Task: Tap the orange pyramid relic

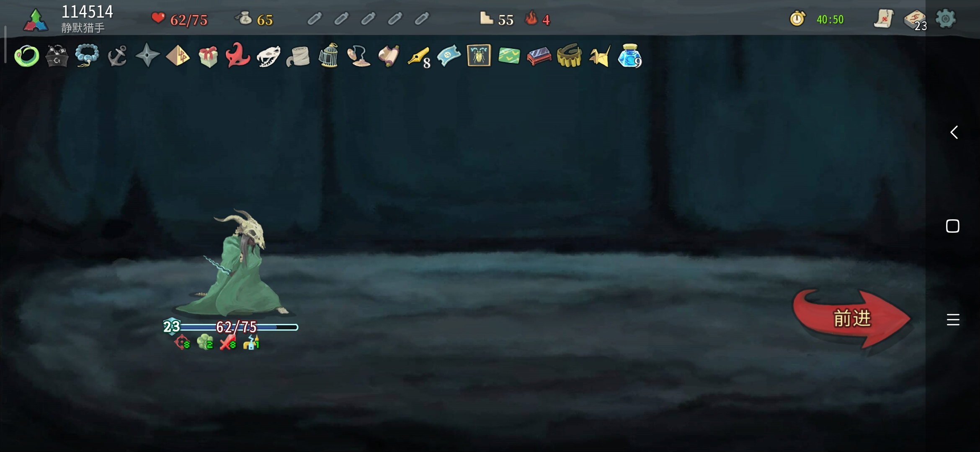Action: 178,56
